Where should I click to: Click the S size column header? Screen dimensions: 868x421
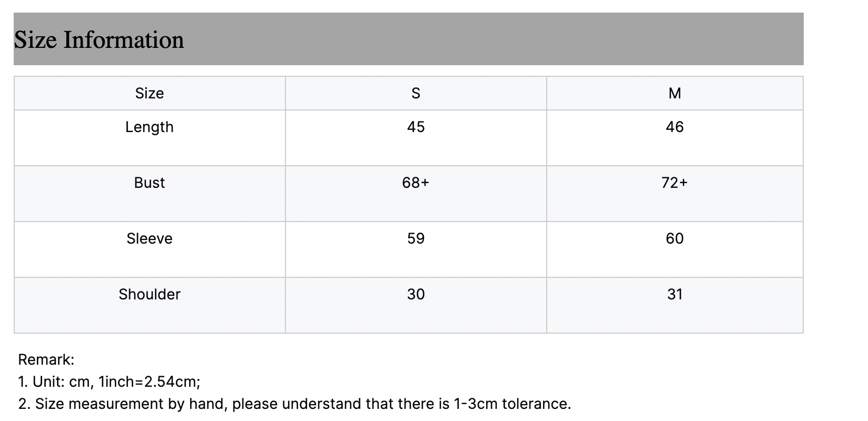coord(416,93)
